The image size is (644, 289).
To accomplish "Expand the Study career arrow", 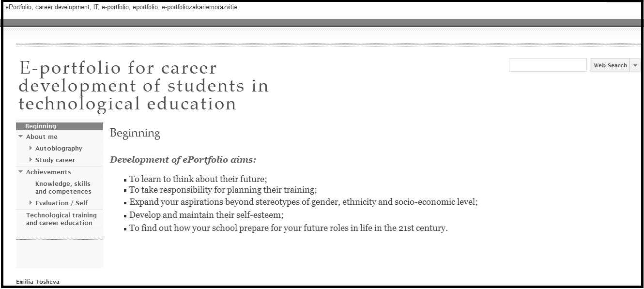I will [31, 160].
